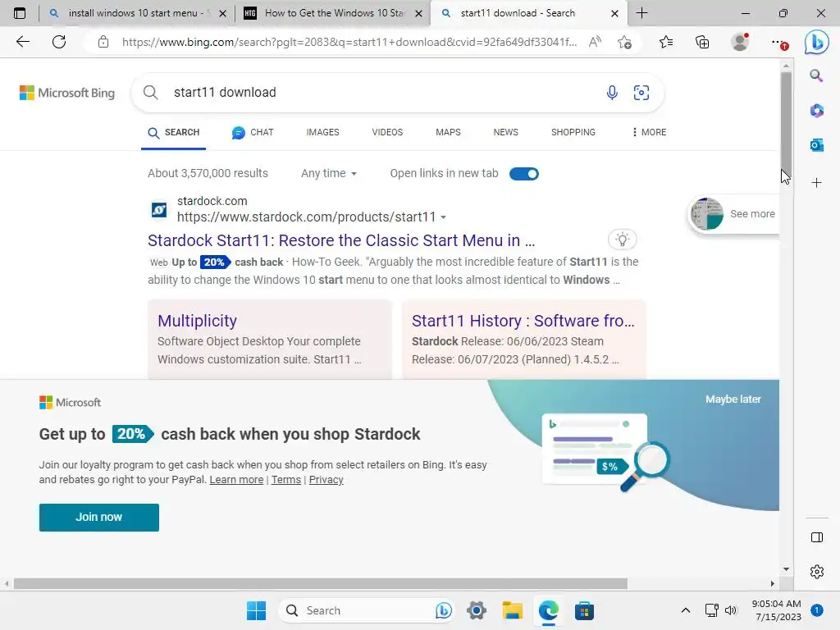Open the Microsoft 365 sidebar app
This screenshot has height=630, width=840.
pos(816,111)
